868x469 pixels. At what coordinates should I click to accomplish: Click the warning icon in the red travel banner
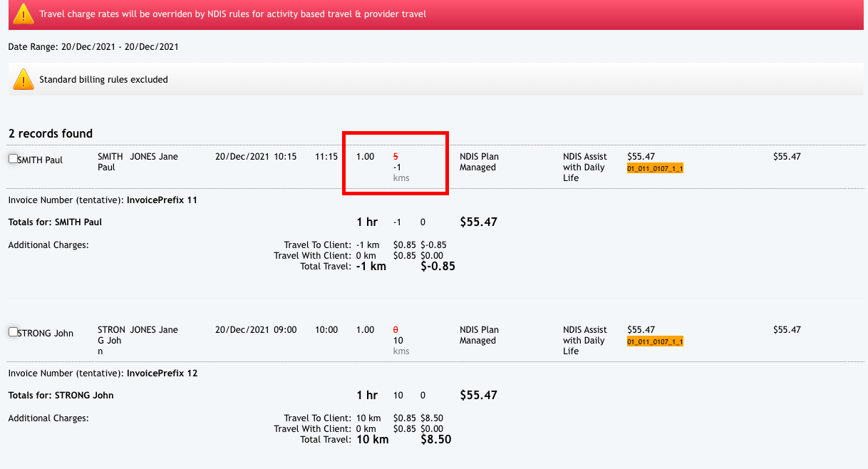24,14
